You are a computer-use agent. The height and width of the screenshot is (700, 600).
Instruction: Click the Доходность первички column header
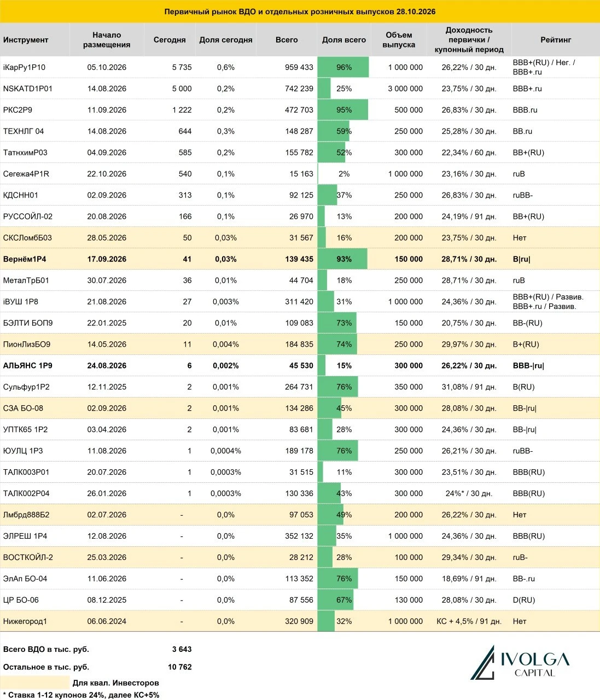pyautogui.click(x=469, y=40)
